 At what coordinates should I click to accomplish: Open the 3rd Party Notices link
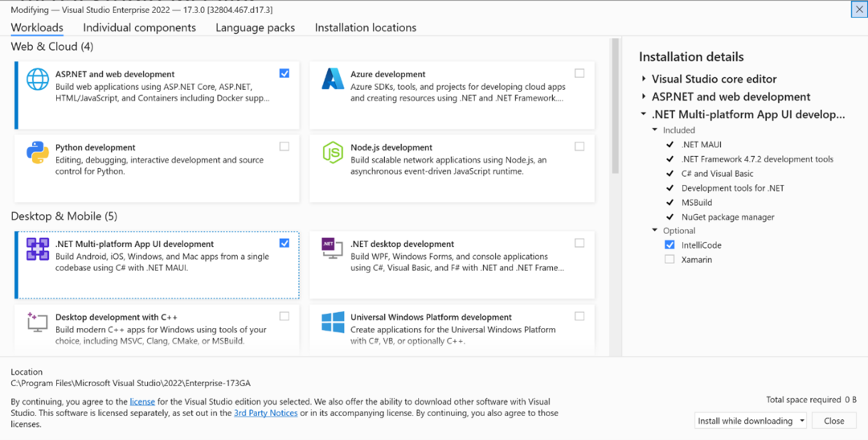click(266, 413)
